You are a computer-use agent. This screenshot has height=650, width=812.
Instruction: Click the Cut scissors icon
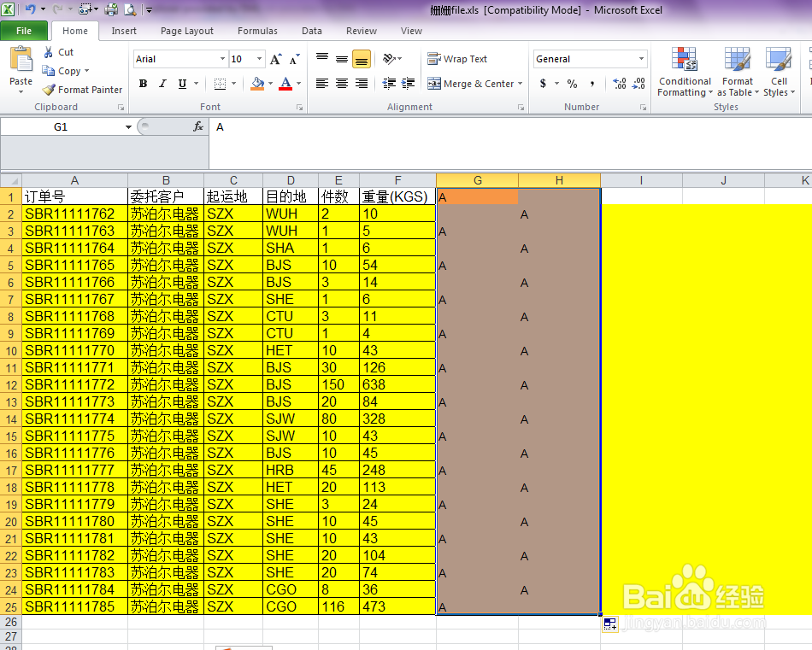[49, 52]
